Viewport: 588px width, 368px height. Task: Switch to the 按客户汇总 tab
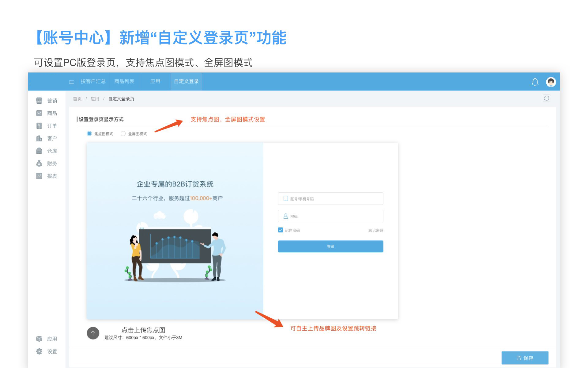pyautogui.click(x=93, y=81)
